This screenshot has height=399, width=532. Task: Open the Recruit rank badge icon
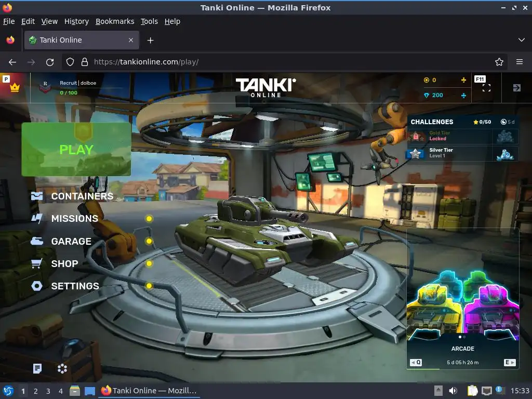tap(45, 87)
